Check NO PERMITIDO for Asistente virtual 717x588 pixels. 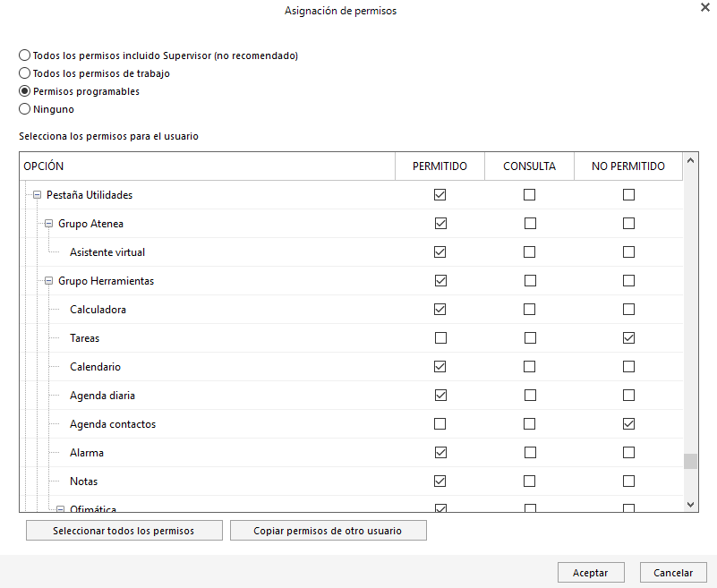click(x=628, y=251)
